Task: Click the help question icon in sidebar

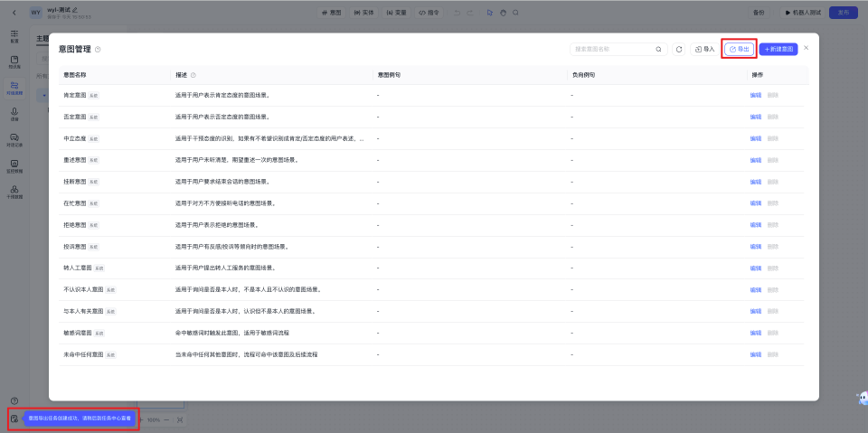Action: pyautogui.click(x=14, y=400)
